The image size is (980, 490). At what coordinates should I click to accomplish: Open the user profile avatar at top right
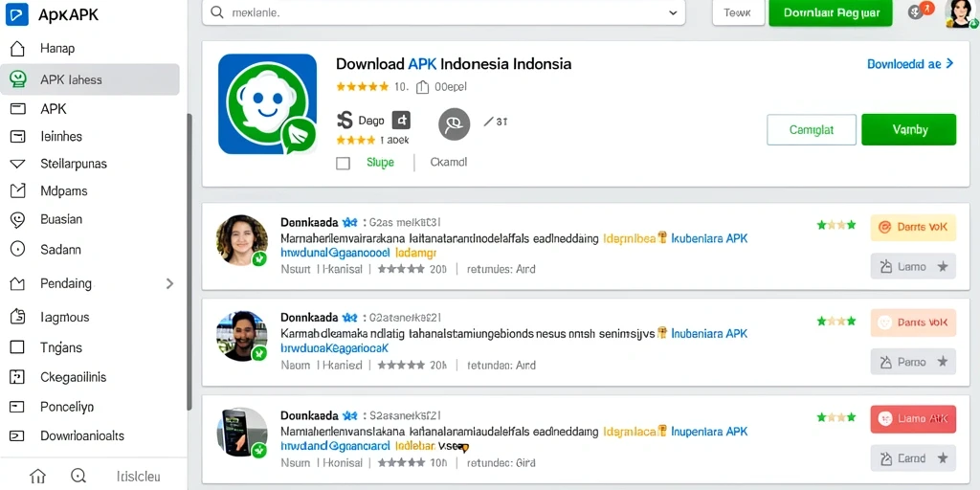(960, 13)
